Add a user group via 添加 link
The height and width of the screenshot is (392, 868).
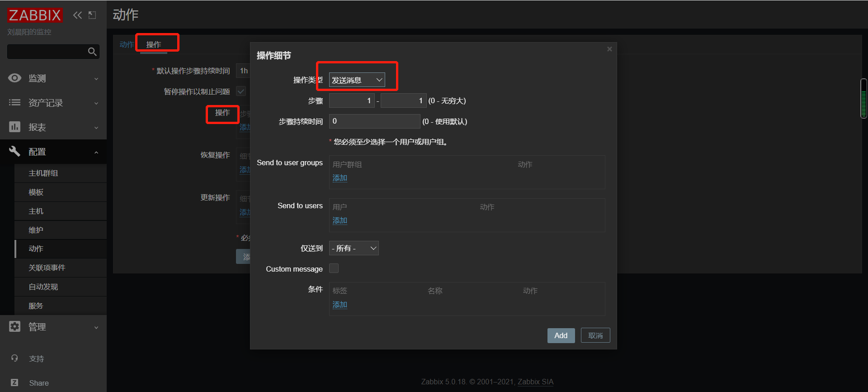(x=340, y=178)
